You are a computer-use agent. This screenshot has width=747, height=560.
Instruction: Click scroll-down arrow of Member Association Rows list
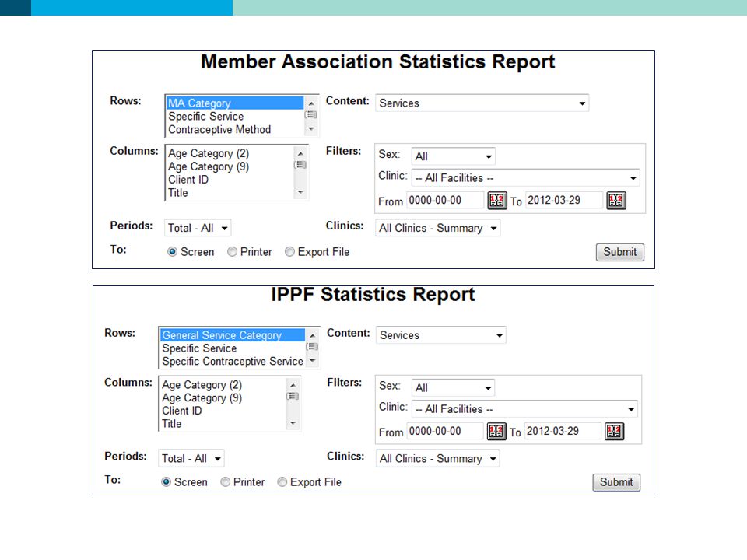(311, 129)
